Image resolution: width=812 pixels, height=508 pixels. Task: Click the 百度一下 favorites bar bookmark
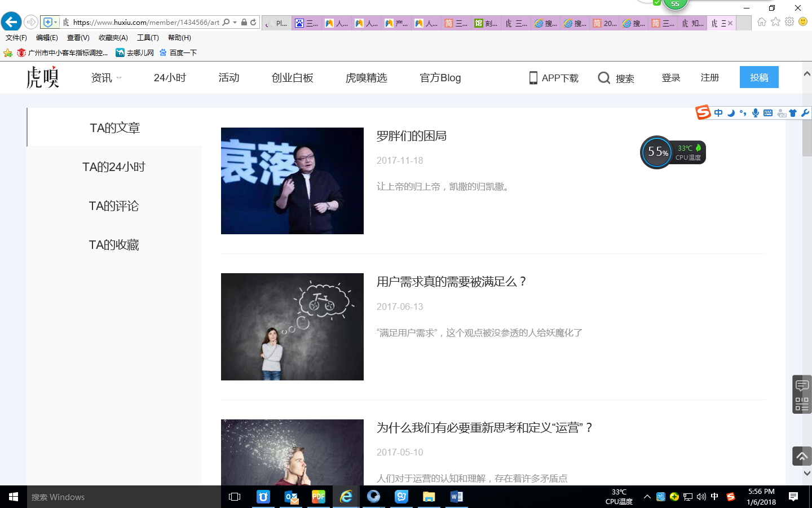click(178, 52)
